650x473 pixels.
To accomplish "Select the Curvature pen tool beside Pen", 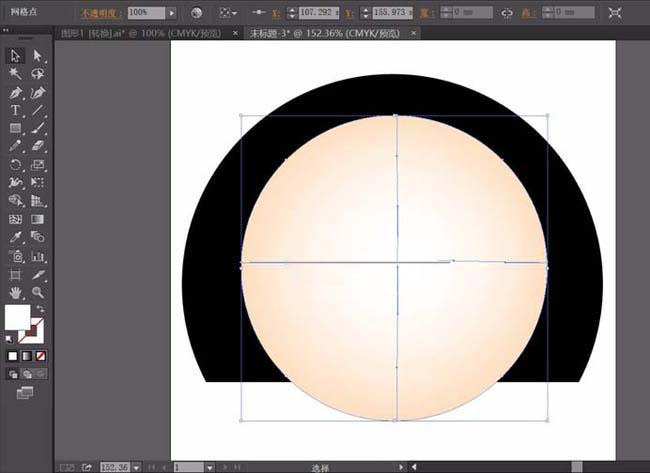I will 37,92.
